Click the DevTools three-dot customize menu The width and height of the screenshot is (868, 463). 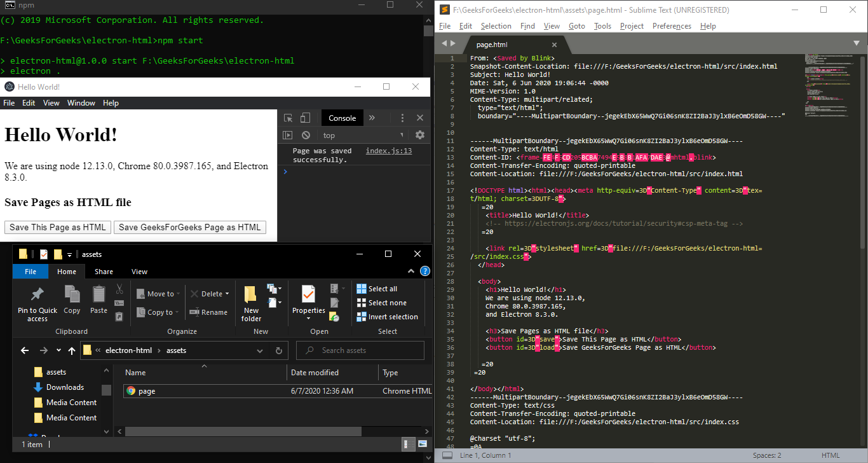pos(402,118)
